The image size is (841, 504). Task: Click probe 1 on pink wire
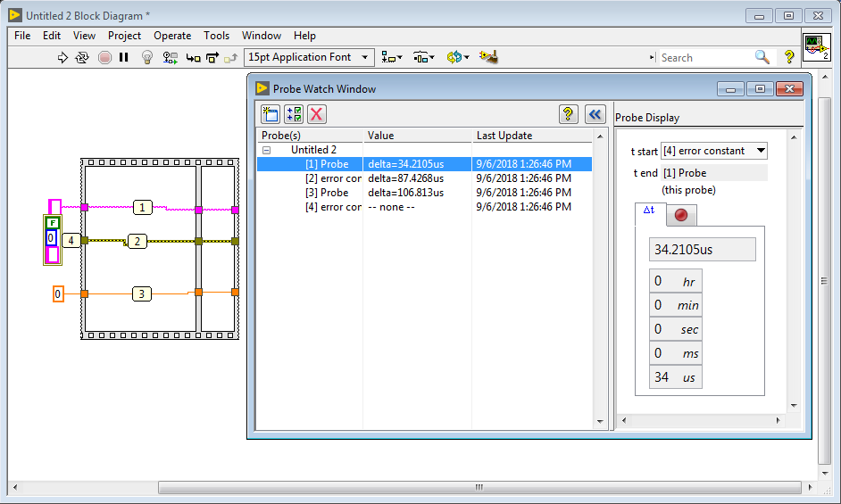tap(142, 208)
